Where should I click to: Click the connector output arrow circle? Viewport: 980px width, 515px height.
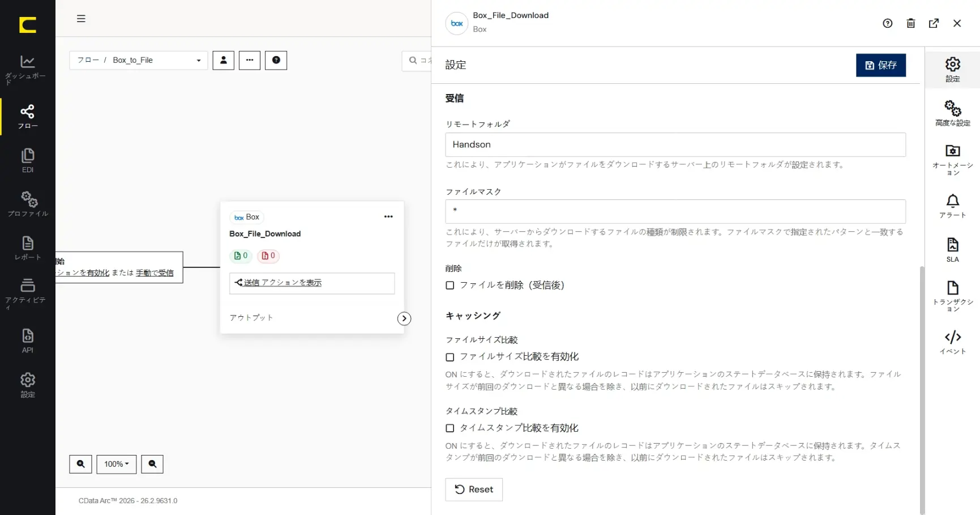tap(404, 318)
